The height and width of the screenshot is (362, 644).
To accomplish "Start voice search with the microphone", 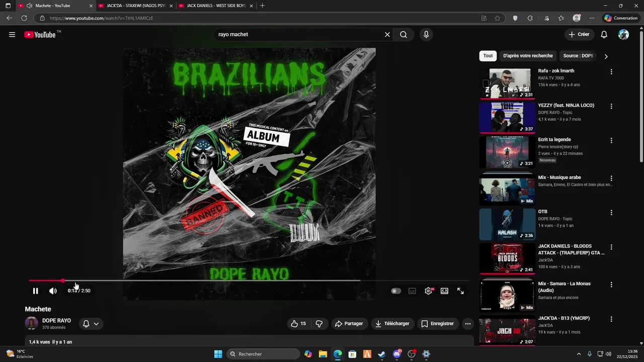I will [426, 35].
